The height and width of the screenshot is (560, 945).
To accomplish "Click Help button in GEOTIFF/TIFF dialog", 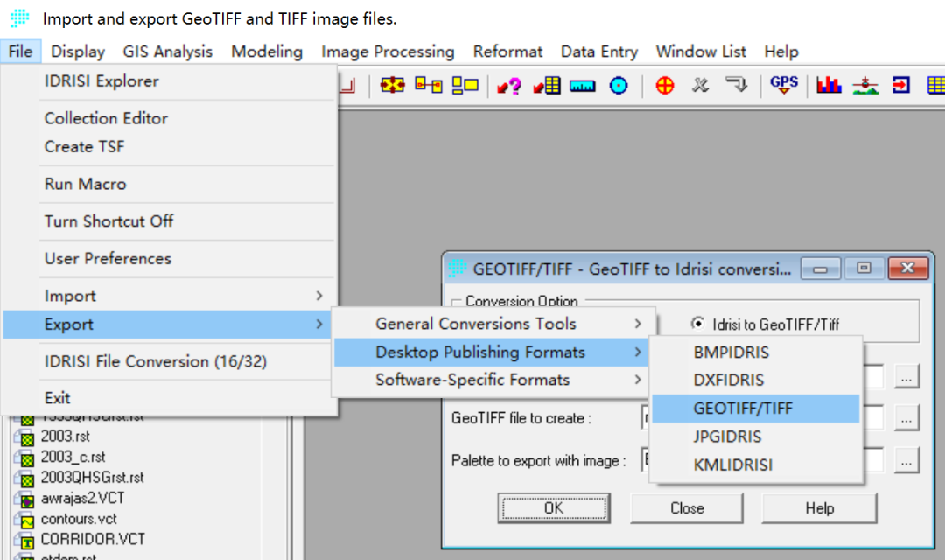I will 820,508.
